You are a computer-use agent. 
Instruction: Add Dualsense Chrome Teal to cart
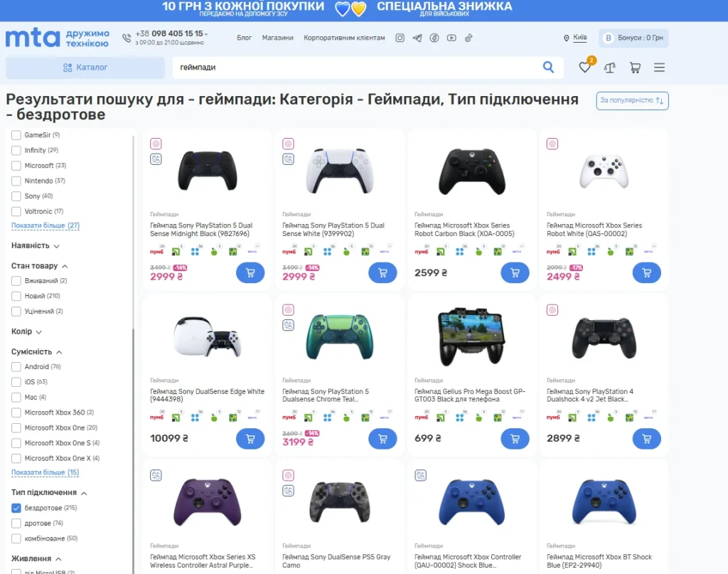click(382, 439)
